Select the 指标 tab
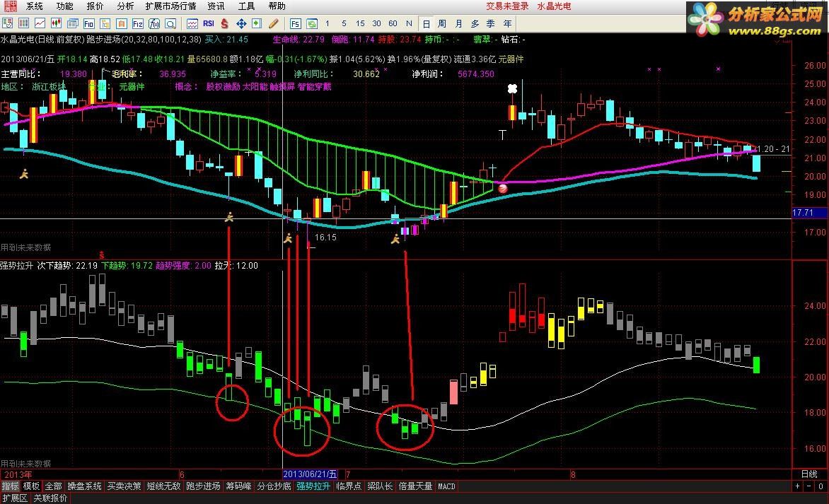Screen dimensions: 829x504 pyautogui.click(x=10, y=486)
